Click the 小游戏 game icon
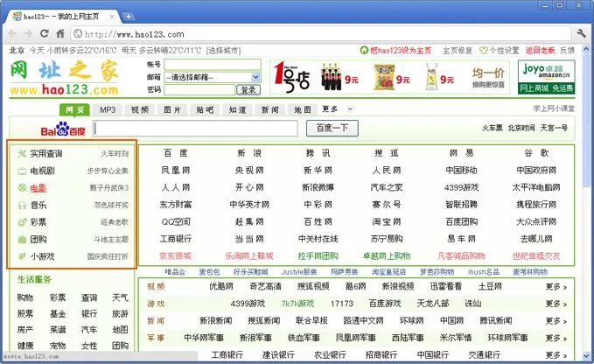The height and width of the screenshot is (364, 594). [x=22, y=256]
